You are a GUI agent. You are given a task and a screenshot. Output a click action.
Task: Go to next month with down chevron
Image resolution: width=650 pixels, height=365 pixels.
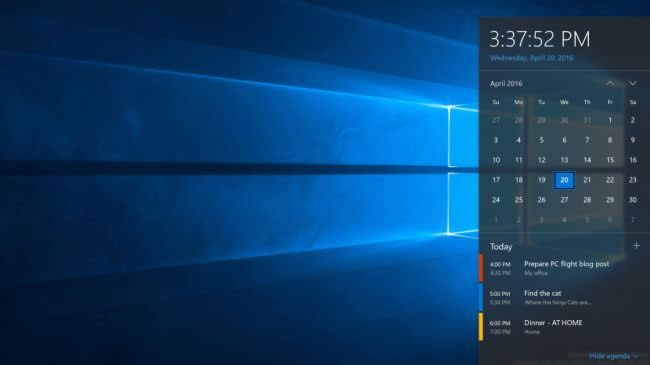(x=633, y=83)
